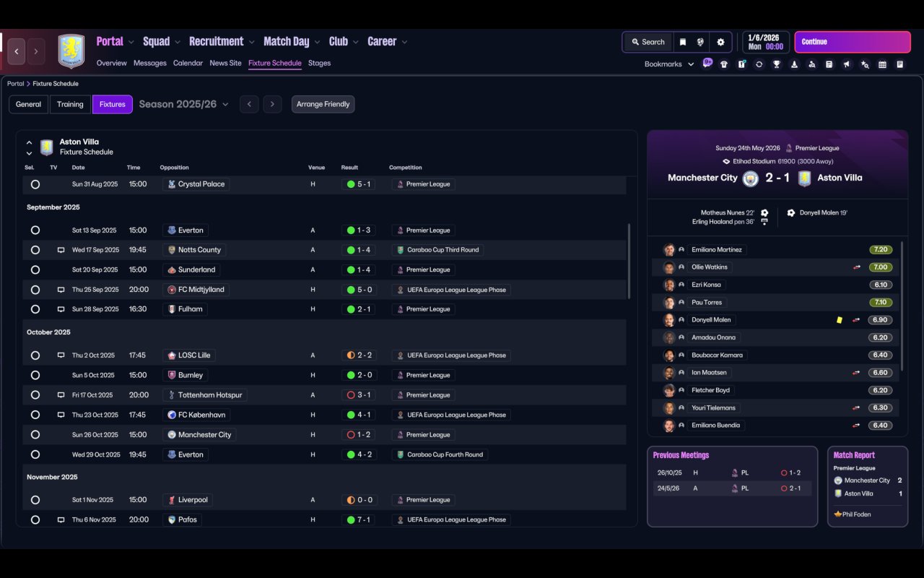Viewport: 924px width, 578px height.
Task: Switch to the Training tab
Action: point(70,104)
